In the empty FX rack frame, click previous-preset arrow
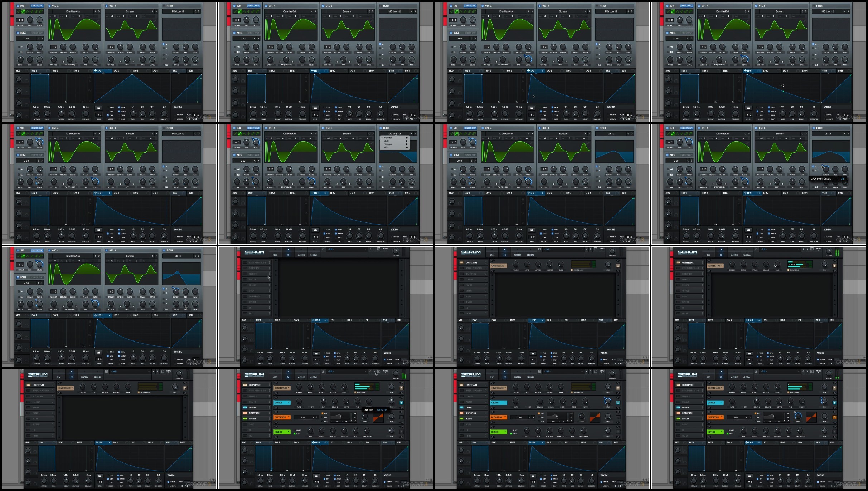The image size is (868, 491). (370, 249)
